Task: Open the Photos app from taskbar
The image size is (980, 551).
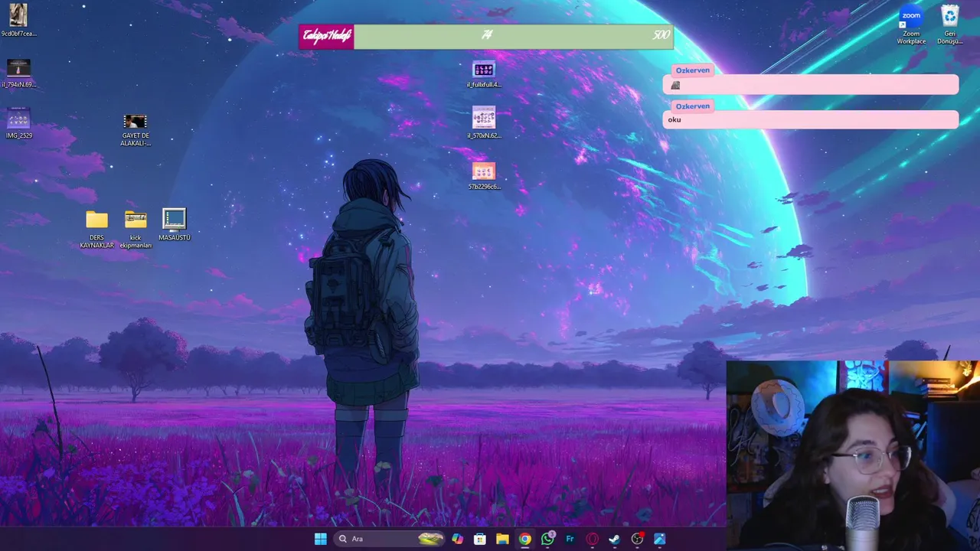Action: (659, 539)
